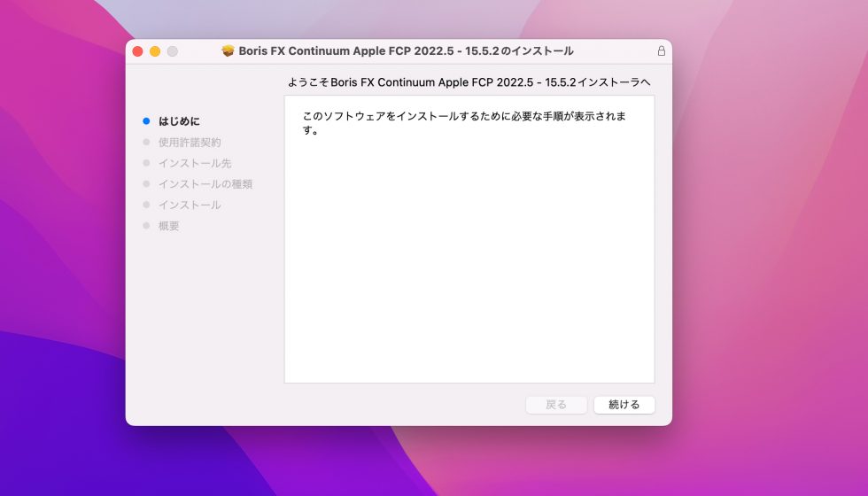
Task: Minimize the installer with yellow button
Action: point(155,51)
